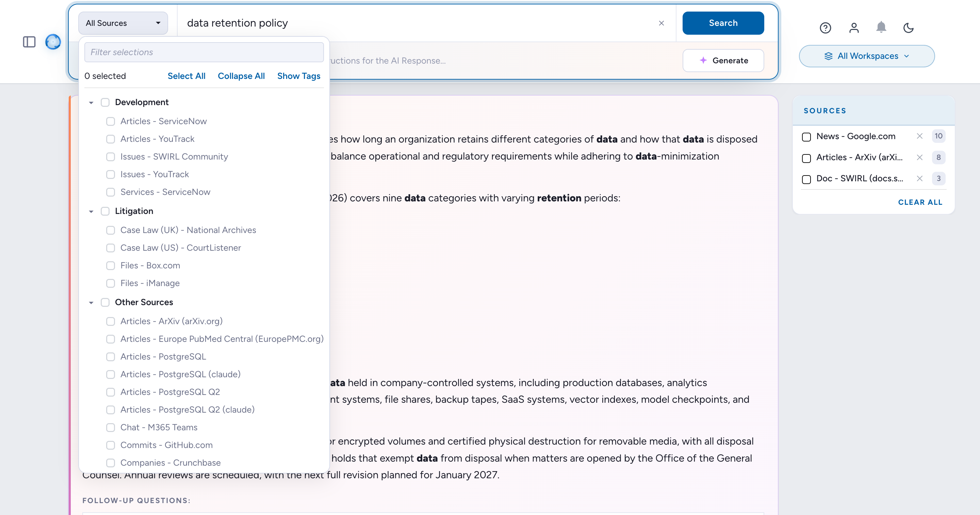Check Articles - PostgreSQL (claude) source
Image resolution: width=980 pixels, height=515 pixels.
(110, 375)
